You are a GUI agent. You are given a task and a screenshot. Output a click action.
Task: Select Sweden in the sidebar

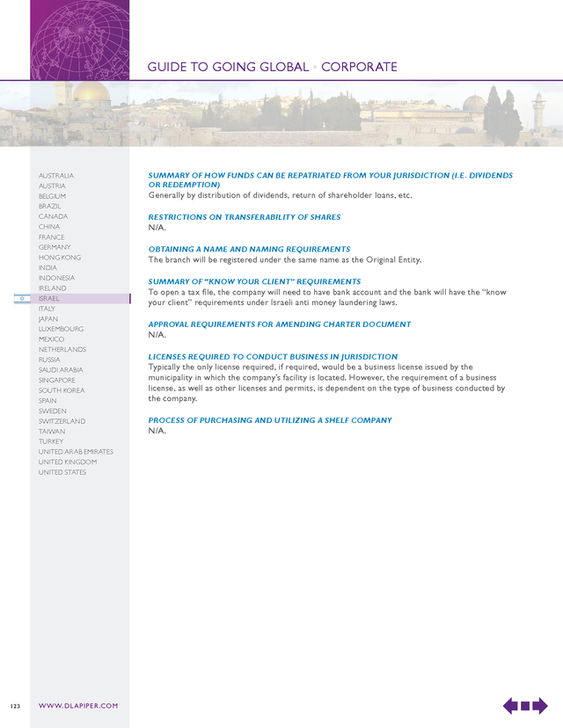tap(53, 411)
